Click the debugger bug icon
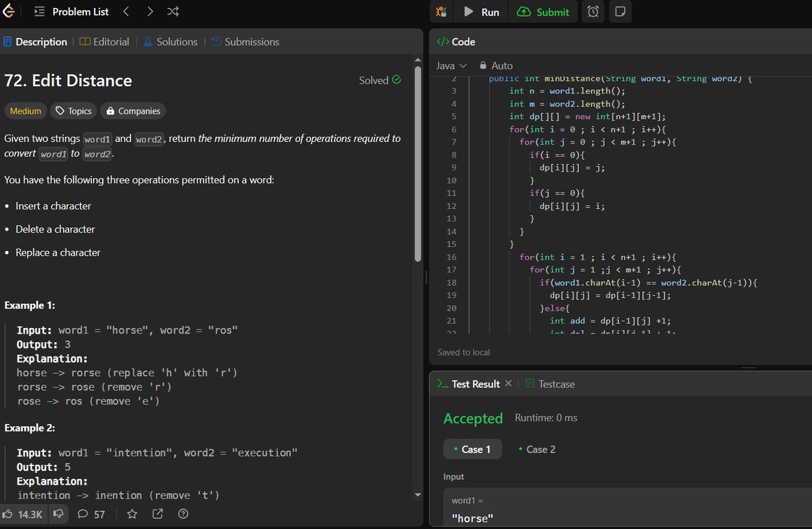 tap(441, 11)
